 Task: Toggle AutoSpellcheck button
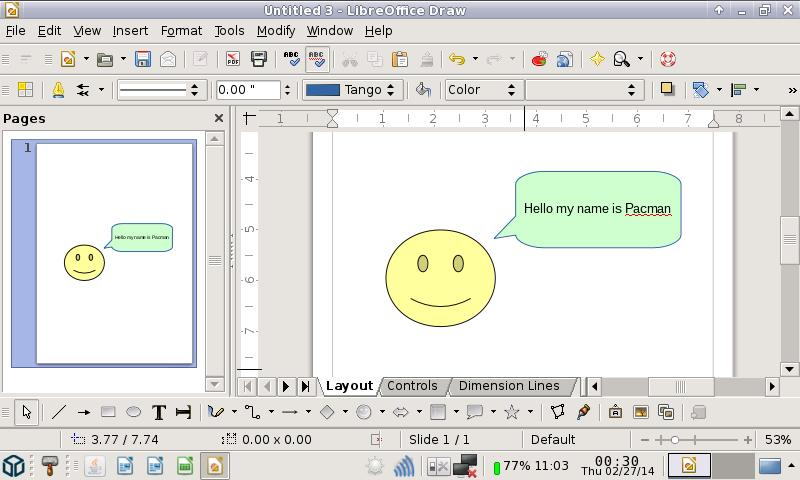[316, 59]
